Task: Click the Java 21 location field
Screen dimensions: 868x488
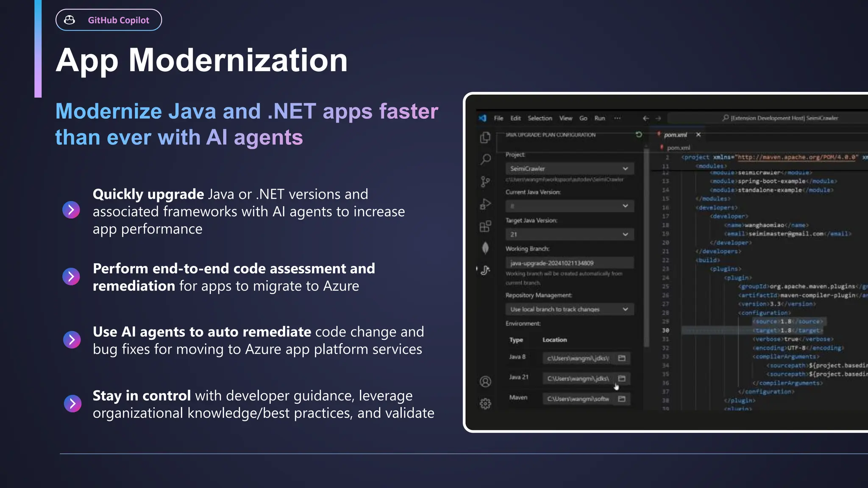Action: (x=578, y=378)
